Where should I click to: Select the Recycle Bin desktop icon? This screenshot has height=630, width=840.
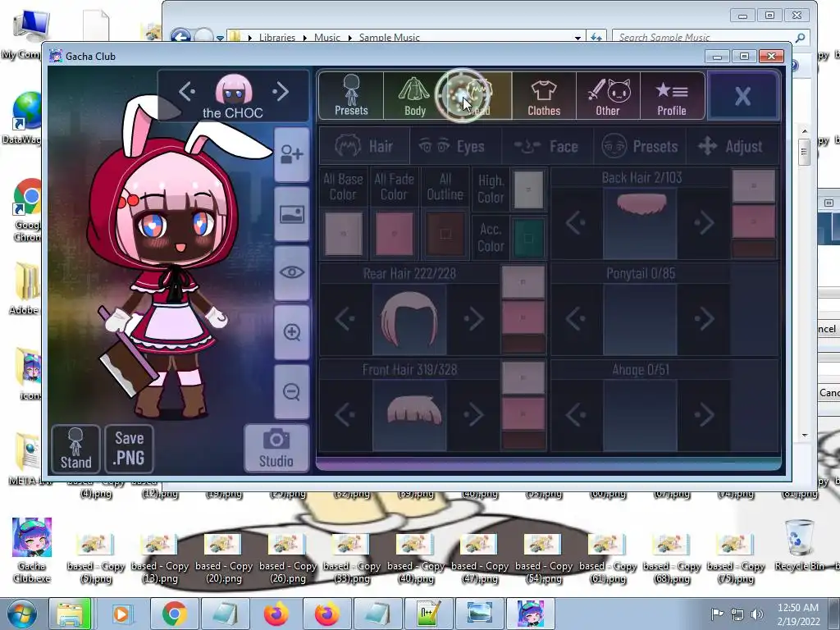[801, 546]
